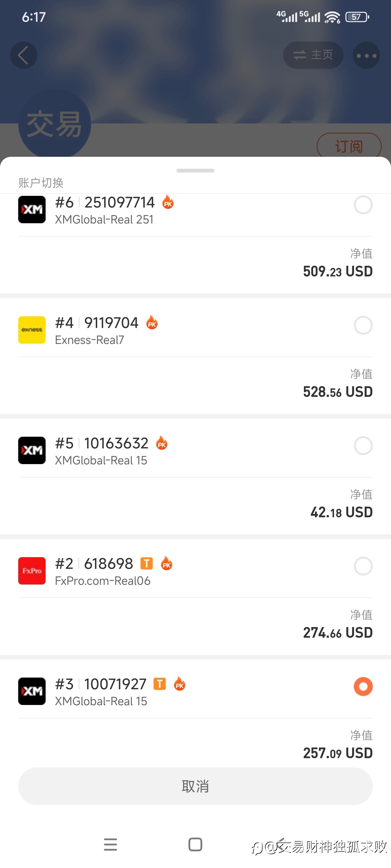Viewport: 391px width, 868px height.
Task: Switch to 主页 homepage view
Action: pos(313,55)
